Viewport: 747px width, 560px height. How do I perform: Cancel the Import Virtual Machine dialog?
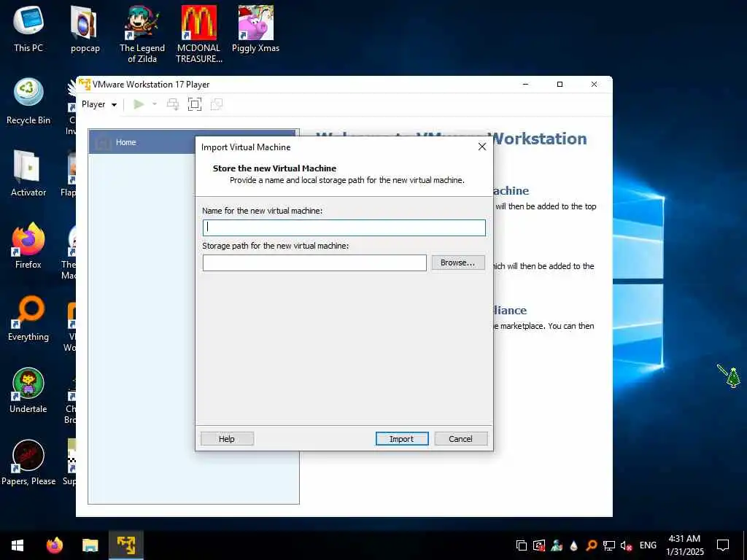(461, 438)
